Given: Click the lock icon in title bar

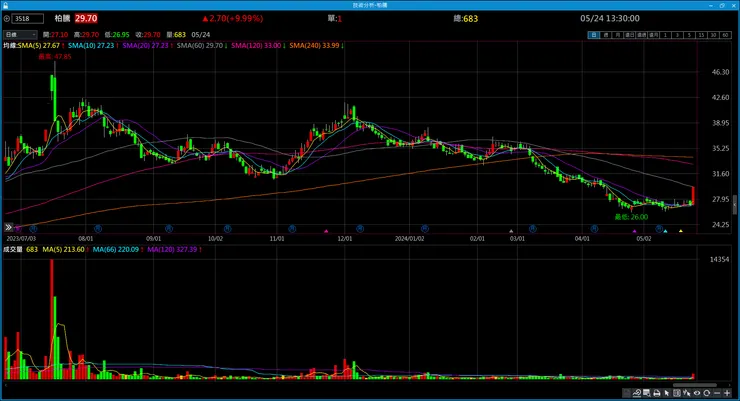Looking at the screenshot, I should [x=5, y=5].
